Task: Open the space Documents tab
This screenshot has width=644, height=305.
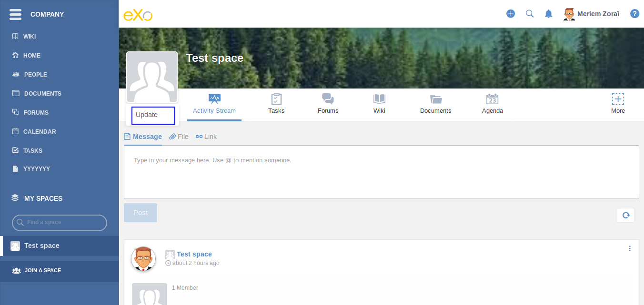Action: 436,105
